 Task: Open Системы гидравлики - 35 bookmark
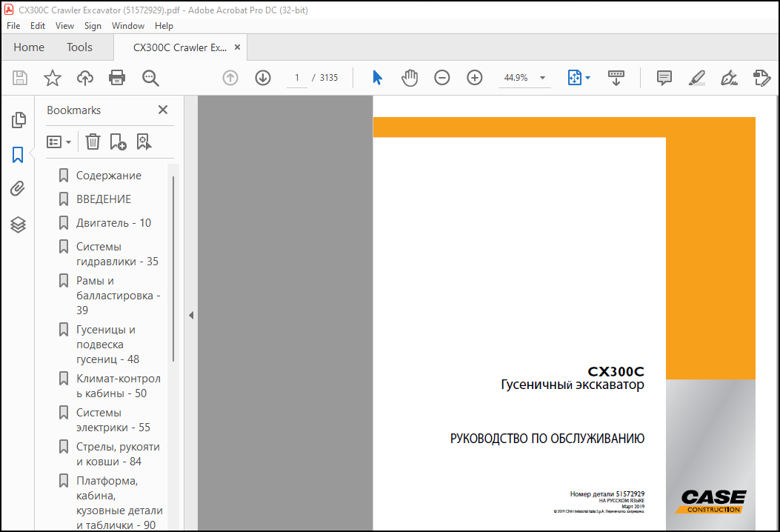tap(117, 254)
